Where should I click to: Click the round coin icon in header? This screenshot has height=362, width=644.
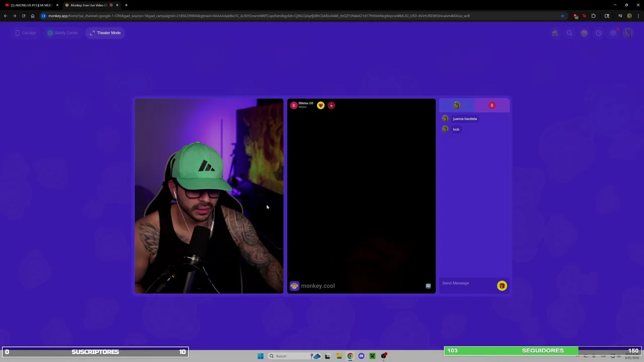pos(584,33)
